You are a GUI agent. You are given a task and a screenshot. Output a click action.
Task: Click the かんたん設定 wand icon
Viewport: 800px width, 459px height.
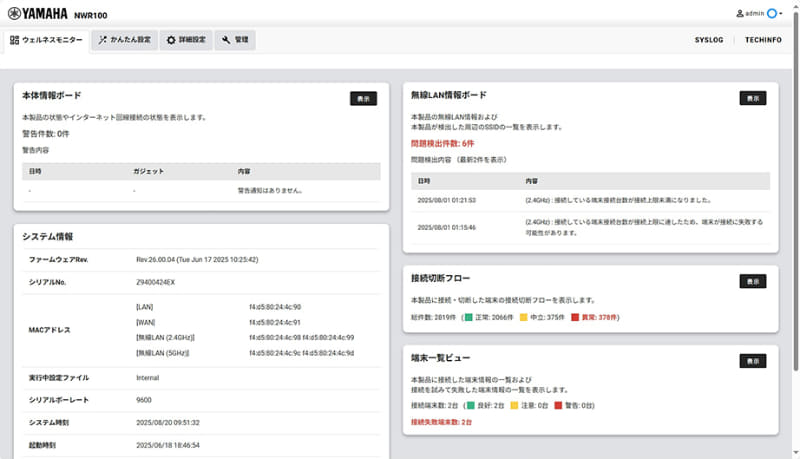click(x=103, y=40)
